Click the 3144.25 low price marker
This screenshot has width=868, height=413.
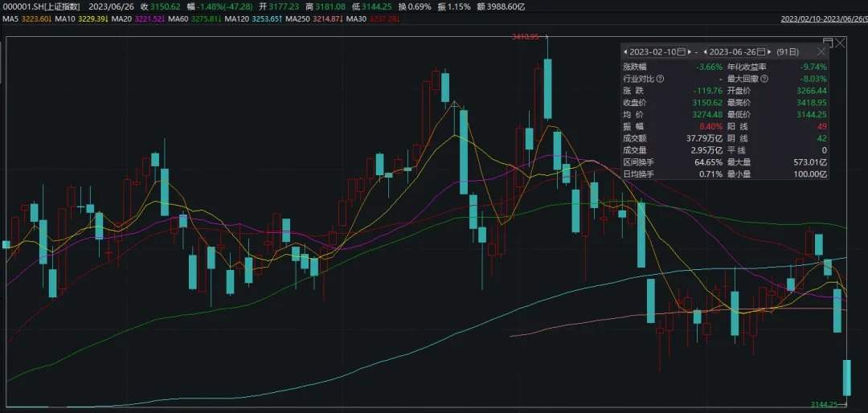pos(824,404)
